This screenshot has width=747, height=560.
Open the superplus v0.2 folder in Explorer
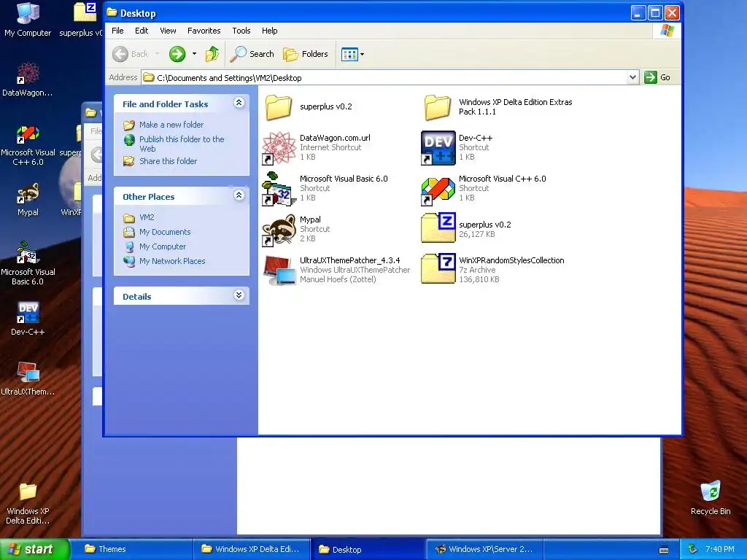point(309,106)
